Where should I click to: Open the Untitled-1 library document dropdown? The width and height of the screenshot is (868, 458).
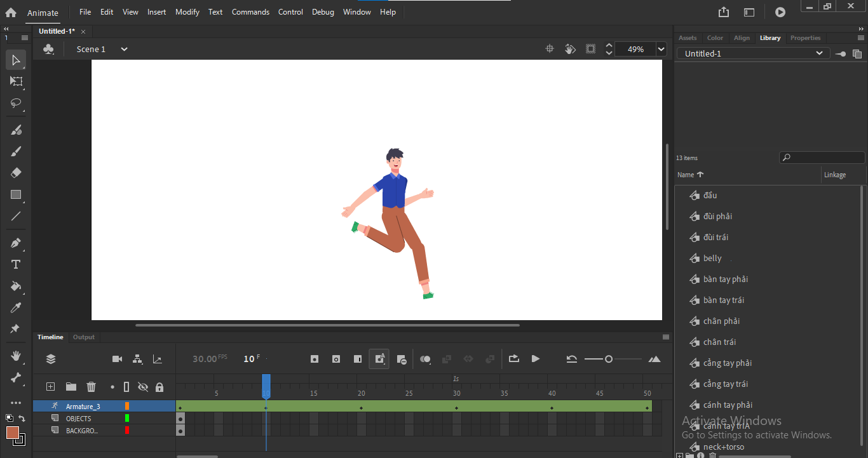(819, 53)
